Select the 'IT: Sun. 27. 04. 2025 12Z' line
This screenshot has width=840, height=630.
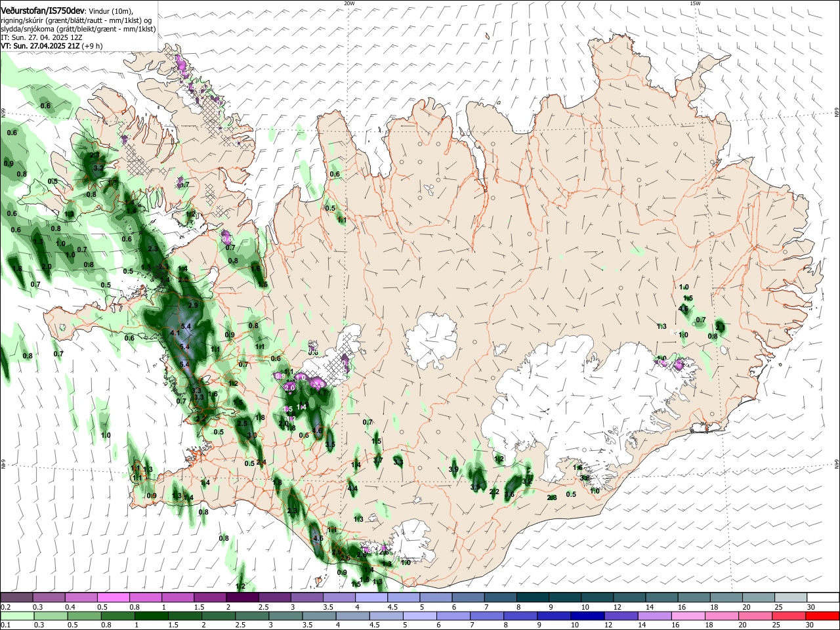(x=41, y=37)
